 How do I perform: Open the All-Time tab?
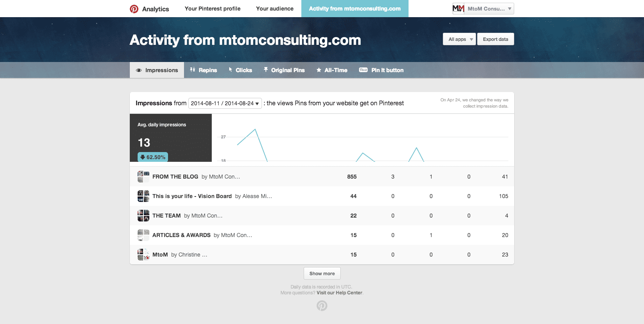point(332,70)
